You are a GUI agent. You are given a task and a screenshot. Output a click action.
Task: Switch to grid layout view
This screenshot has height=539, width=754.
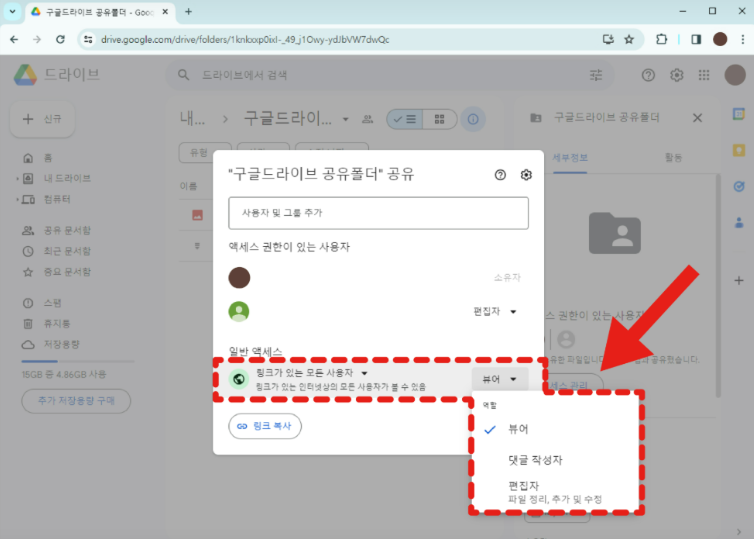tap(440, 119)
